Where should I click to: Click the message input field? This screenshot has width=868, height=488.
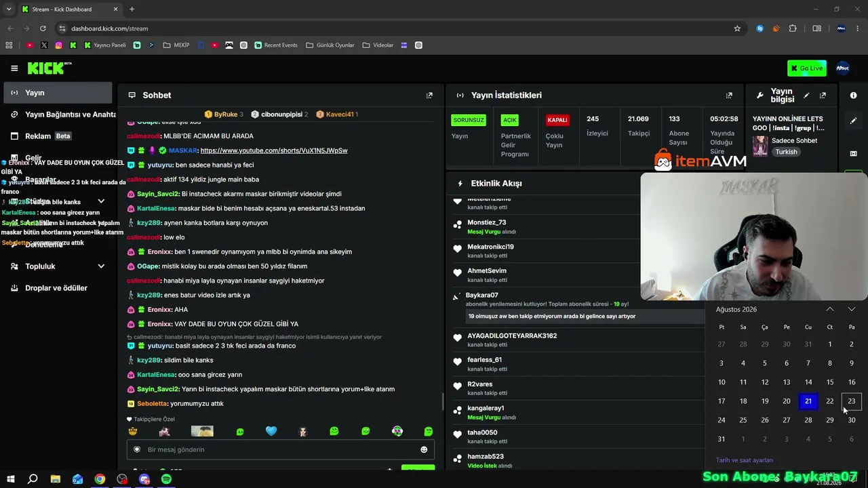281,449
